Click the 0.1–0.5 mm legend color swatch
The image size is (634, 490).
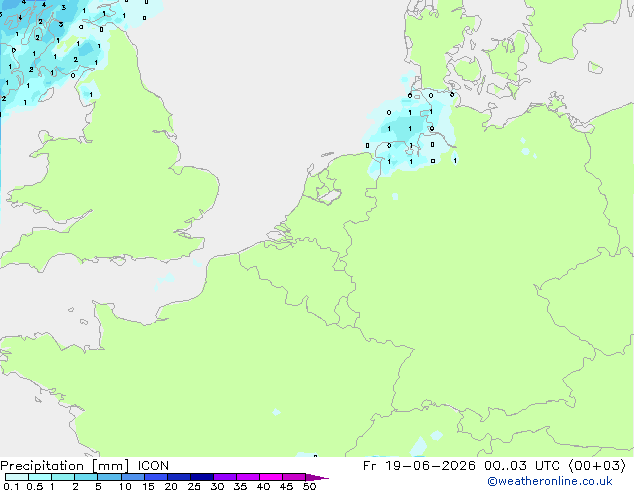pyautogui.click(x=17, y=477)
